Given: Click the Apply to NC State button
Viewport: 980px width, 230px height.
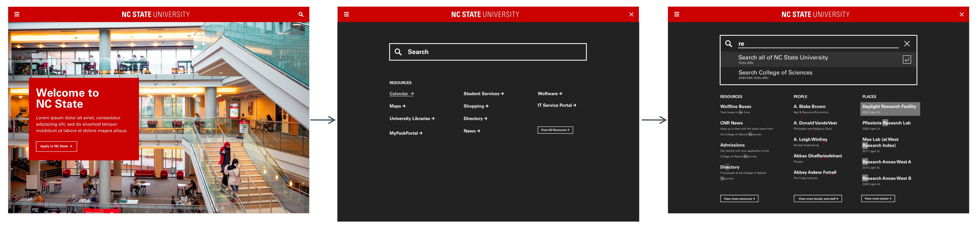Looking at the screenshot, I should click(56, 146).
